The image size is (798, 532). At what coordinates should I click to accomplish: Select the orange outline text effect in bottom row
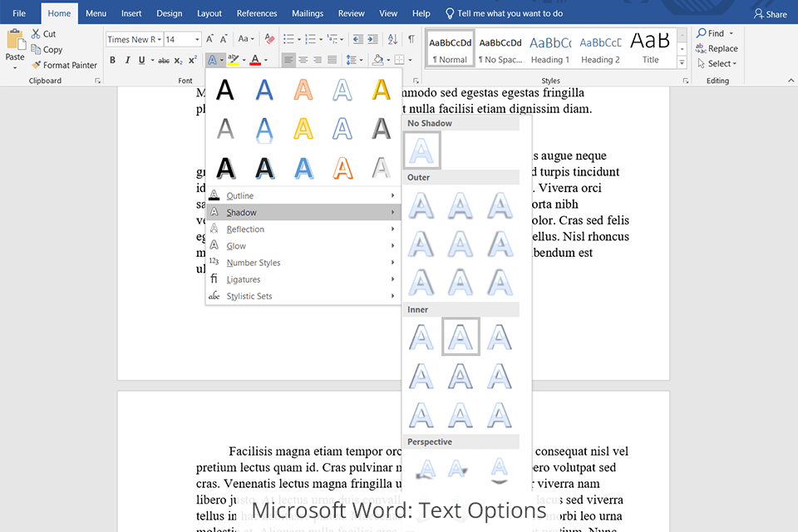pos(342,168)
